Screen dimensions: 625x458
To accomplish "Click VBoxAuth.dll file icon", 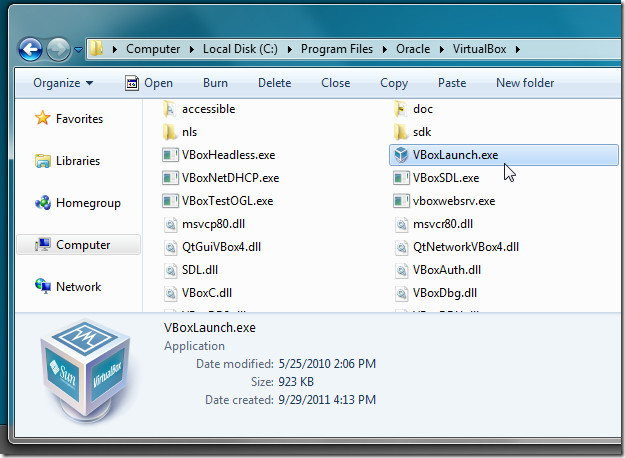I will pyautogui.click(x=401, y=270).
